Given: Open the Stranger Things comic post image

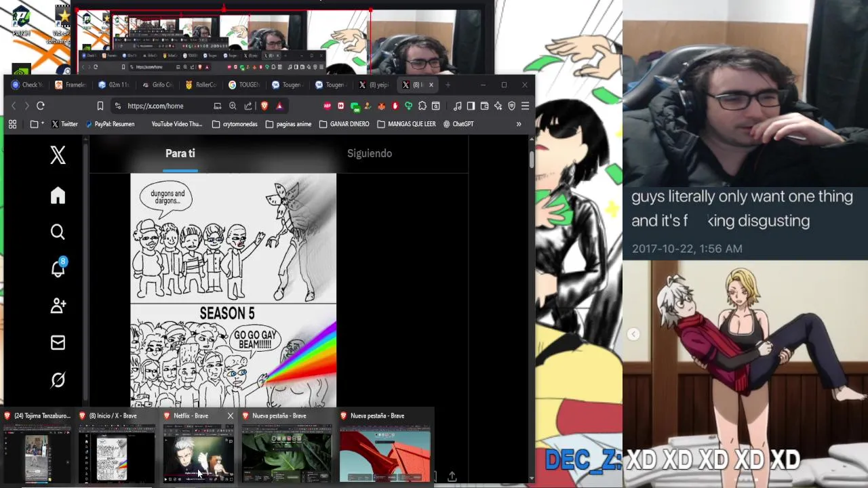Looking at the screenshot, I should click(x=233, y=290).
